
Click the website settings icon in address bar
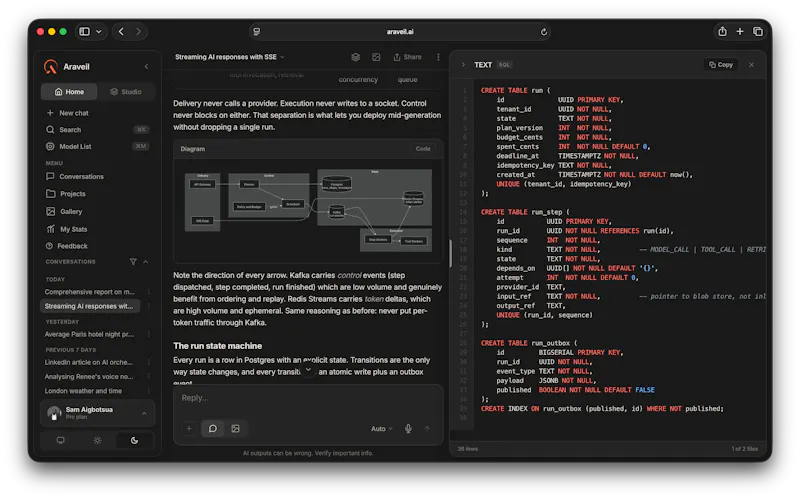click(257, 32)
